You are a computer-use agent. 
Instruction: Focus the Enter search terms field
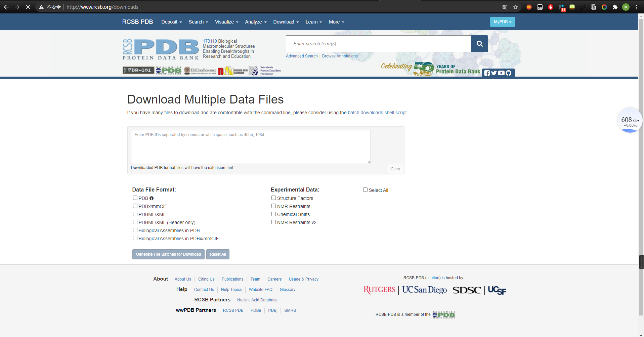coord(378,44)
